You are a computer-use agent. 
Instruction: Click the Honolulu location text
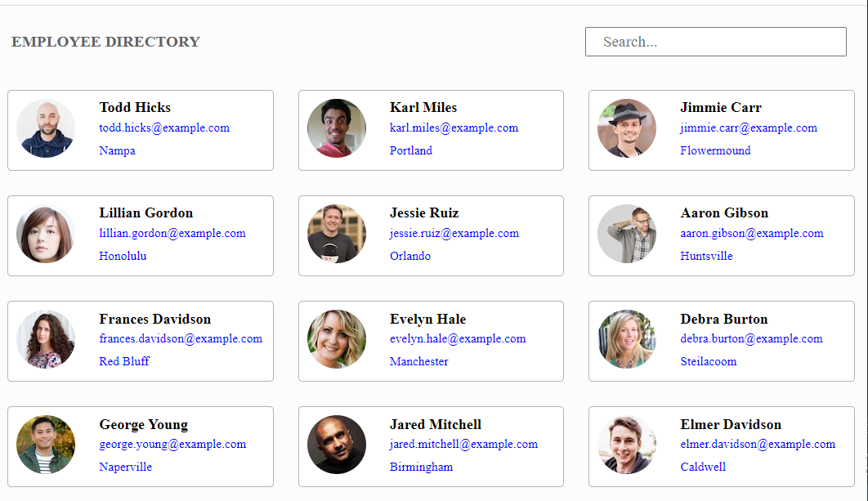123,256
